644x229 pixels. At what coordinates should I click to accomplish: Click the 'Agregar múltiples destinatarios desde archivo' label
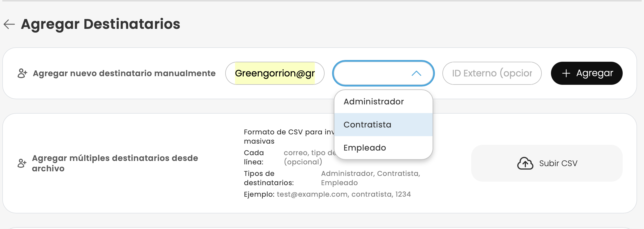coord(115,163)
